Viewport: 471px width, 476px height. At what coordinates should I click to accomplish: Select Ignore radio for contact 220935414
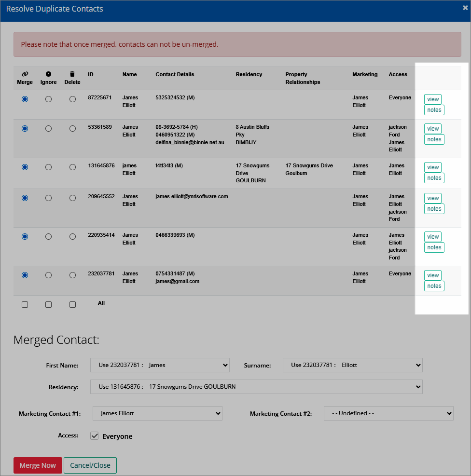[x=48, y=237]
